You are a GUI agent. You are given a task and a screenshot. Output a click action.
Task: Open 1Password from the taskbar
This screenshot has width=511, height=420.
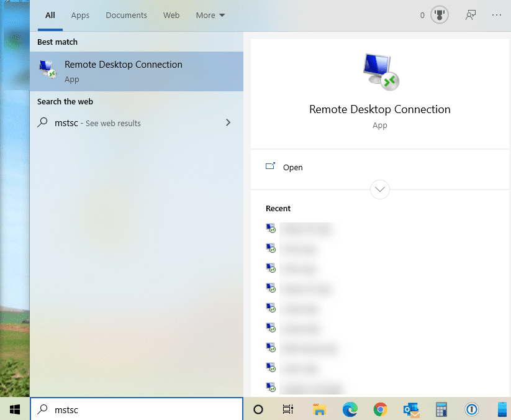(x=471, y=409)
